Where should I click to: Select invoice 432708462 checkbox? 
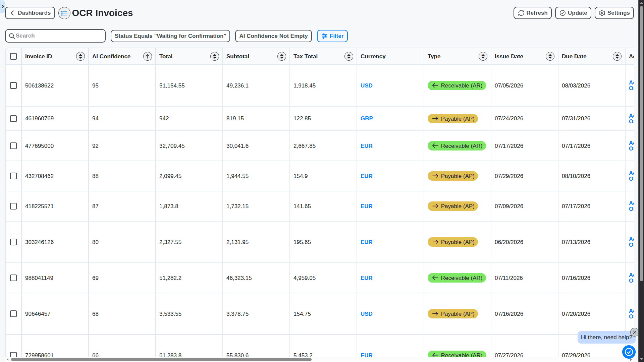point(13,176)
